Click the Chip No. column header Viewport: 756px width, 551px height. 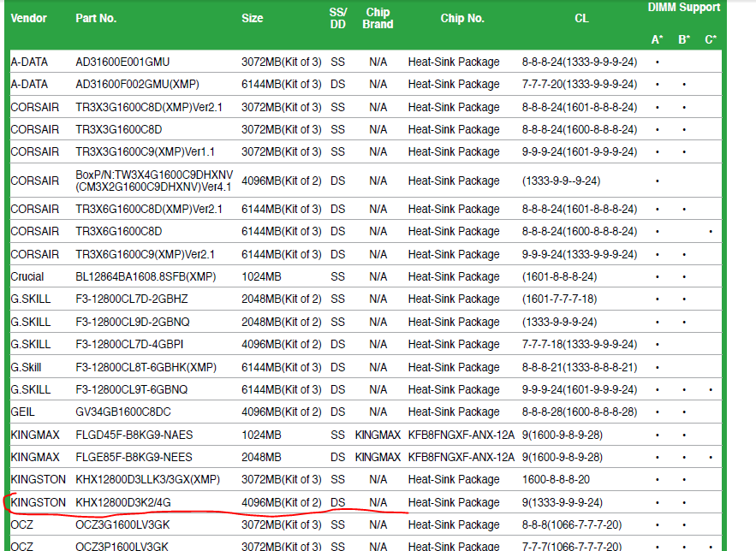click(x=461, y=18)
